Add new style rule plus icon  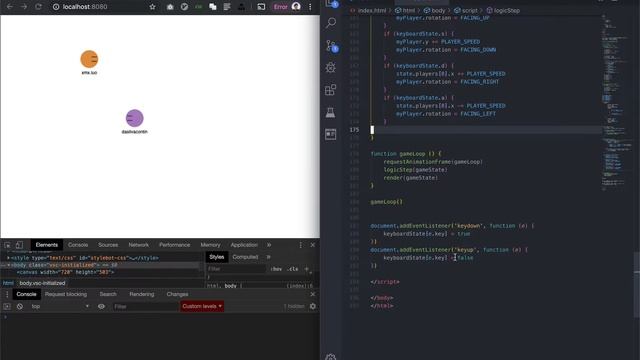[x=307, y=269]
